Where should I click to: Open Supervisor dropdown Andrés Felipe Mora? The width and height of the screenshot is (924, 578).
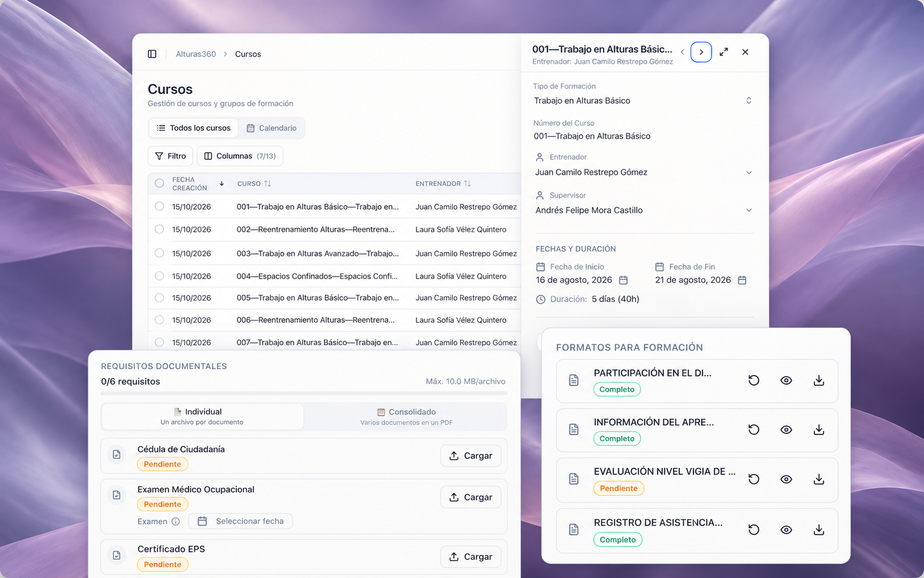pos(643,210)
